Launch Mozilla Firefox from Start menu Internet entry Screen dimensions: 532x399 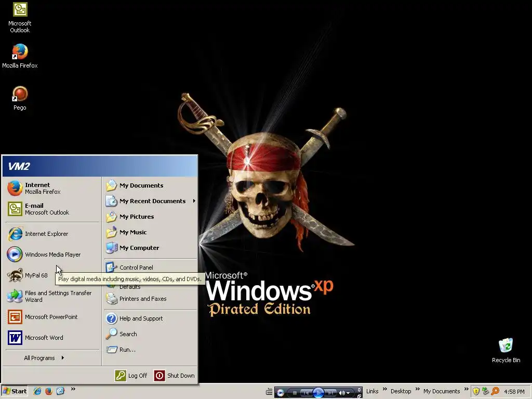pyautogui.click(x=52, y=188)
